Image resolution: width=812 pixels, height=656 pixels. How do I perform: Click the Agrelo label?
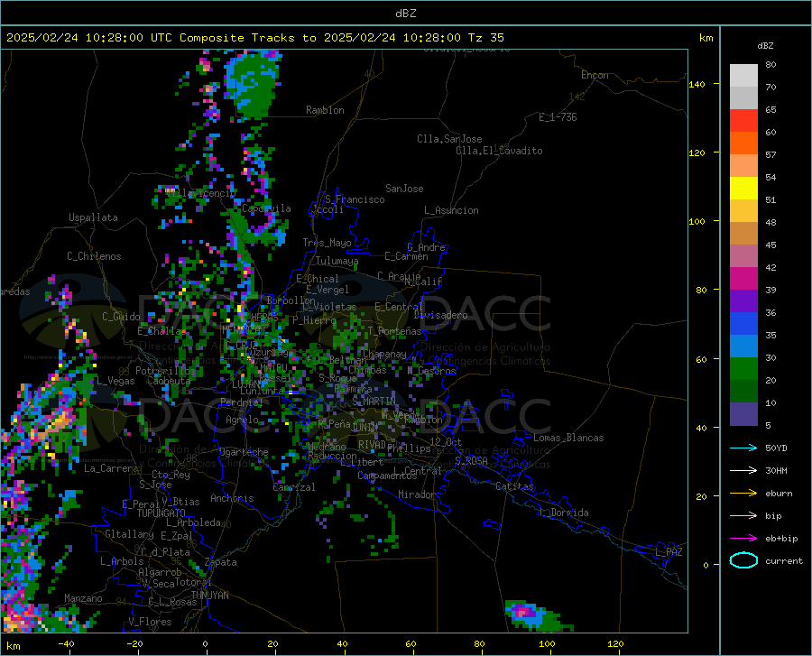point(242,420)
